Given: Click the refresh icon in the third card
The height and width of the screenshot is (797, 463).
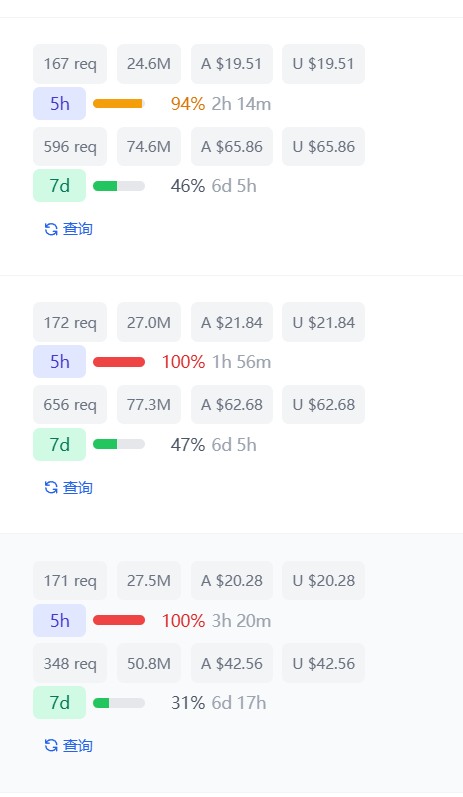Looking at the screenshot, I should (x=51, y=746).
